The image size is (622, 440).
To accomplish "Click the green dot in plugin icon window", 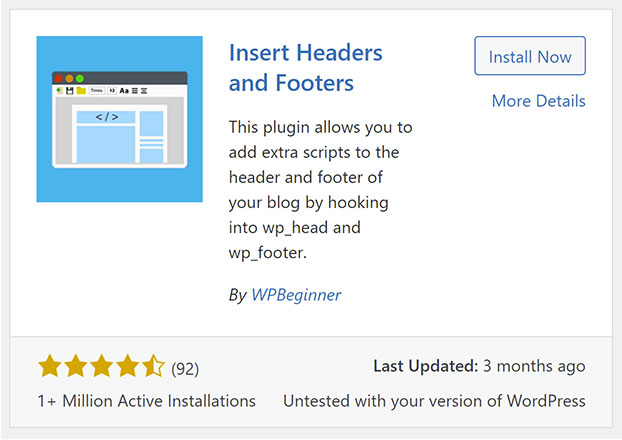I will pyautogui.click(x=80, y=78).
